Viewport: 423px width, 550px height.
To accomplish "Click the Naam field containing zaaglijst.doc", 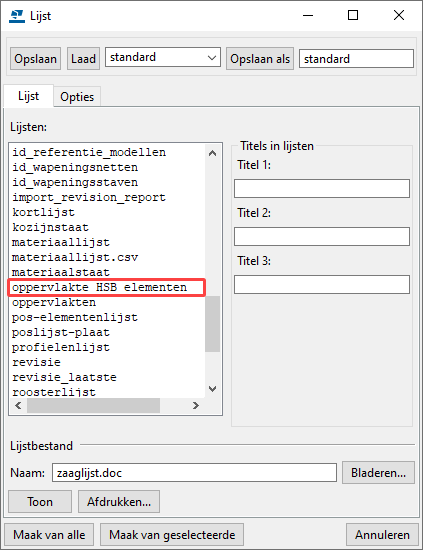I will 194,473.
